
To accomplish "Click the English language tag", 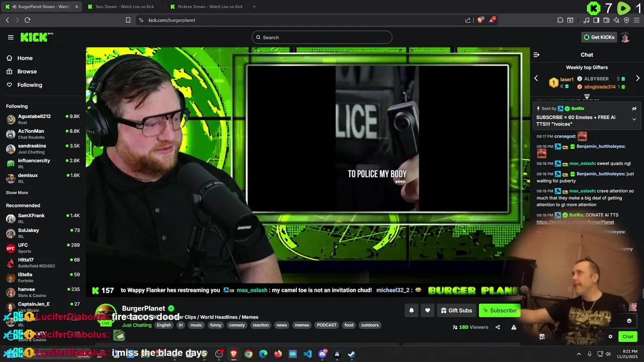I will coord(164,325).
